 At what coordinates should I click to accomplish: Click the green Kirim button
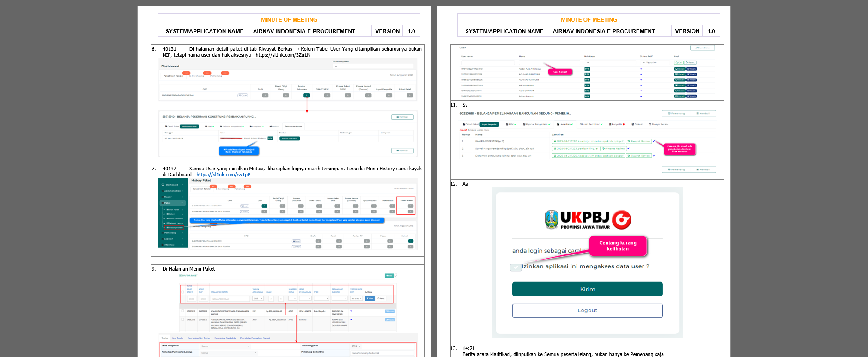click(x=587, y=289)
